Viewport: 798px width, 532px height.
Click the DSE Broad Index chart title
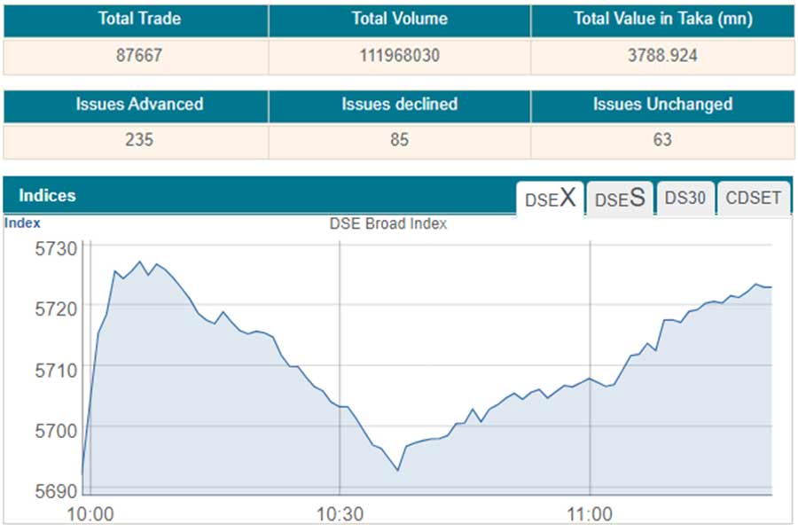[x=388, y=224]
